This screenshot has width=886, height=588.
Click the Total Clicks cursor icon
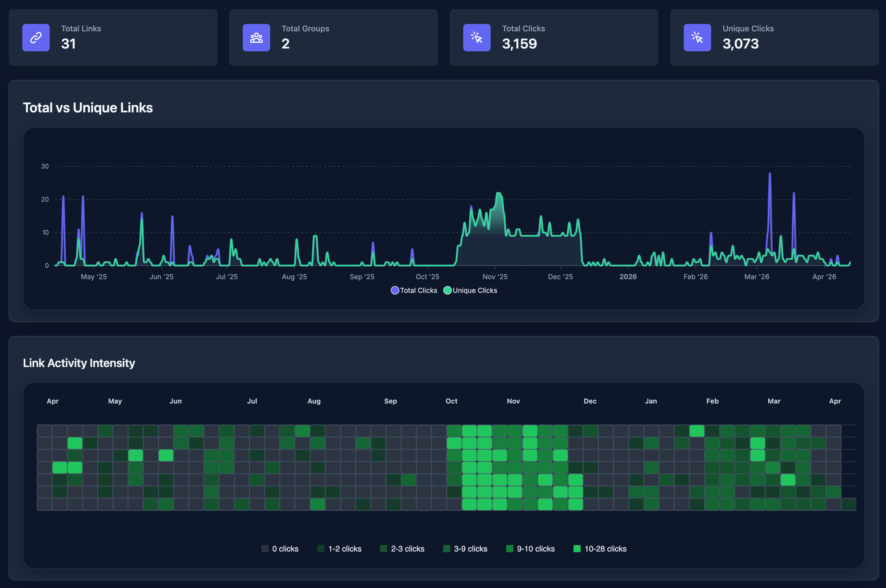coord(476,38)
